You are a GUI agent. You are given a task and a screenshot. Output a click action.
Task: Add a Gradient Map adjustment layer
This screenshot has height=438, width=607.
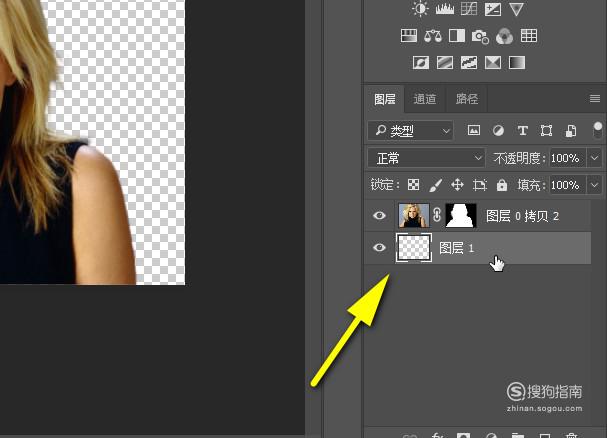(517, 62)
